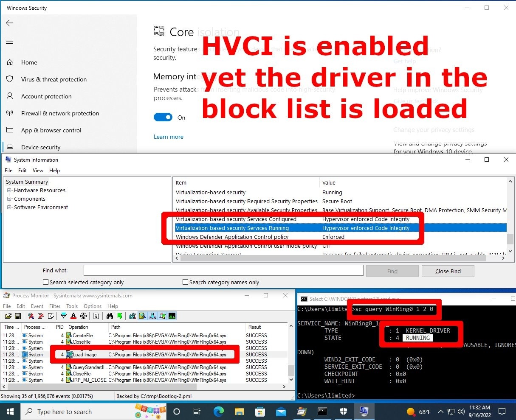Click the Save icon in Process Monitor toolbar
The image size is (516, 420).
pos(18,316)
